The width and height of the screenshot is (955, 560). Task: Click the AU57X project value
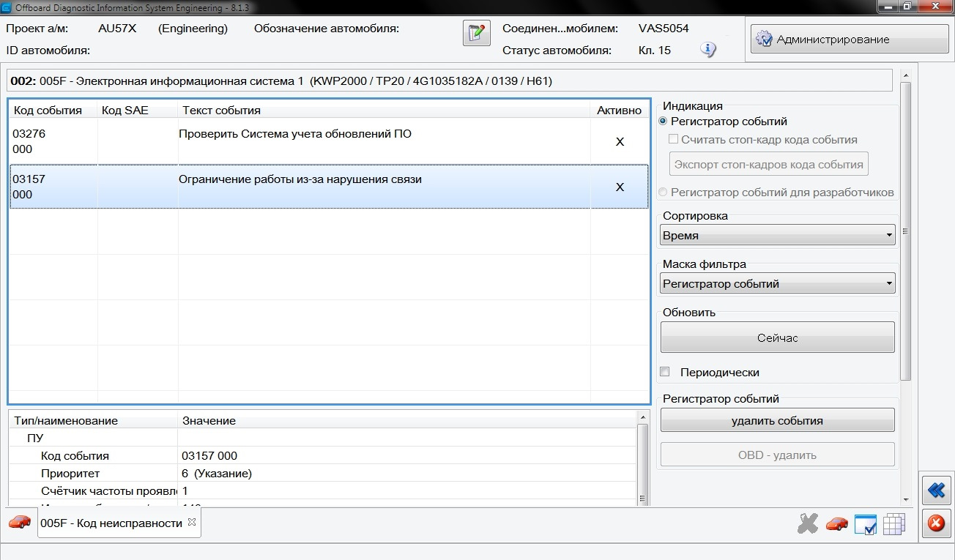coord(117,29)
